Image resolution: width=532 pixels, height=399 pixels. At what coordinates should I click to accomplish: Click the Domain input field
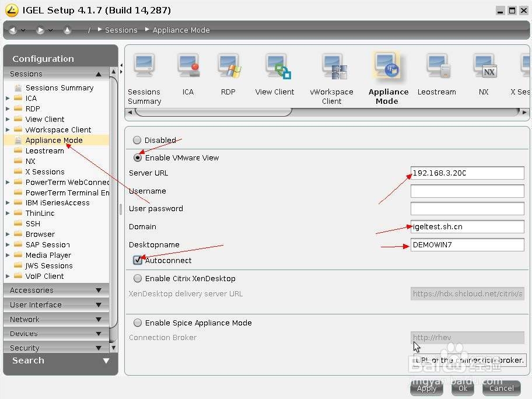pyautogui.click(x=467, y=227)
